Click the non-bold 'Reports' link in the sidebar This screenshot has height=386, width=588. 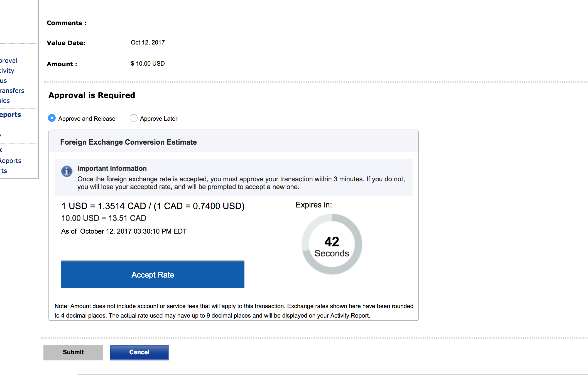tap(11, 161)
